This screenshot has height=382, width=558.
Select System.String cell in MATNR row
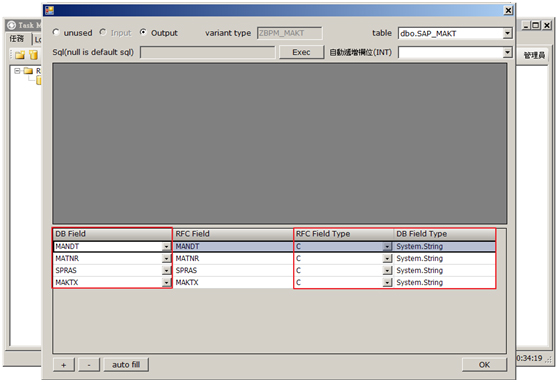[x=444, y=258]
